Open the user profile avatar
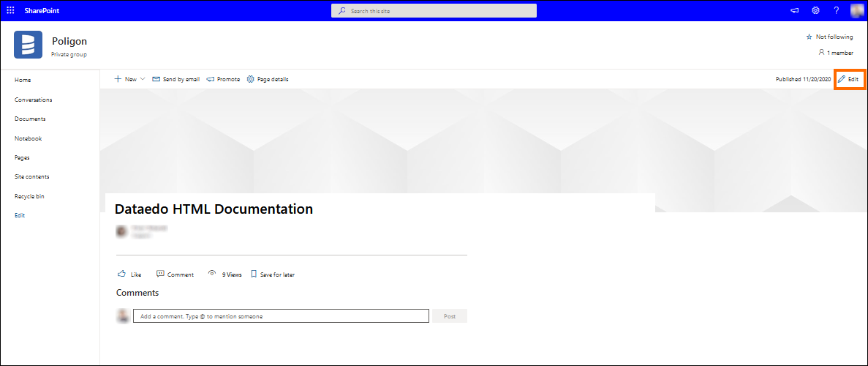This screenshot has width=868, height=366. click(x=857, y=10)
